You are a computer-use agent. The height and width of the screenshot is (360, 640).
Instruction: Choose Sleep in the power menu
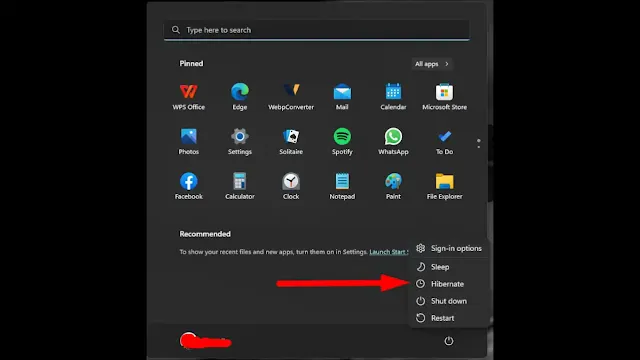449,267
